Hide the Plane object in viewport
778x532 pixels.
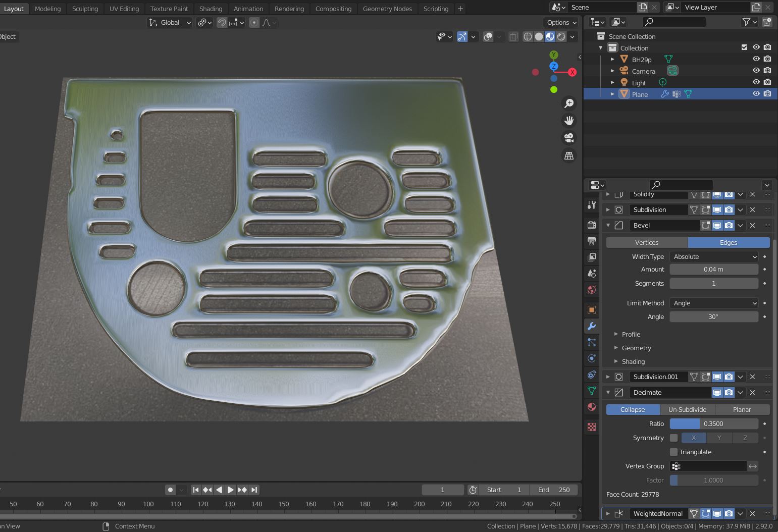click(x=756, y=94)
